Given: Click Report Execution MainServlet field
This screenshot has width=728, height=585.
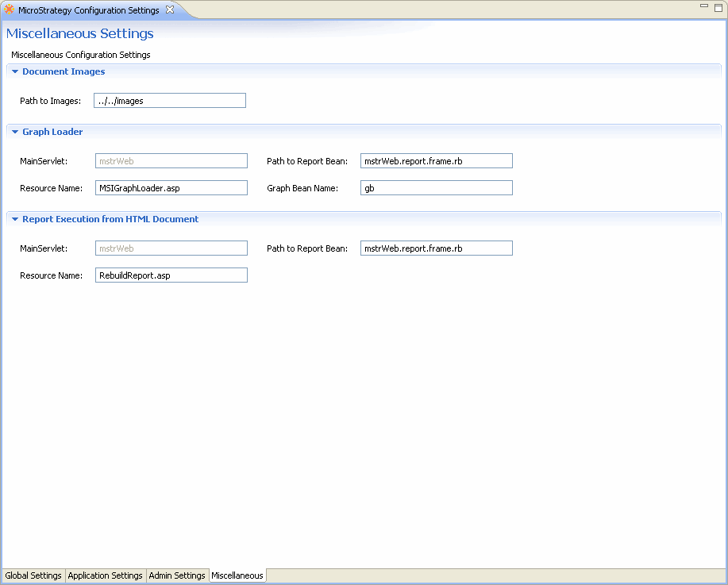Looking at the screenshot, I should click(x=171, y=248).
